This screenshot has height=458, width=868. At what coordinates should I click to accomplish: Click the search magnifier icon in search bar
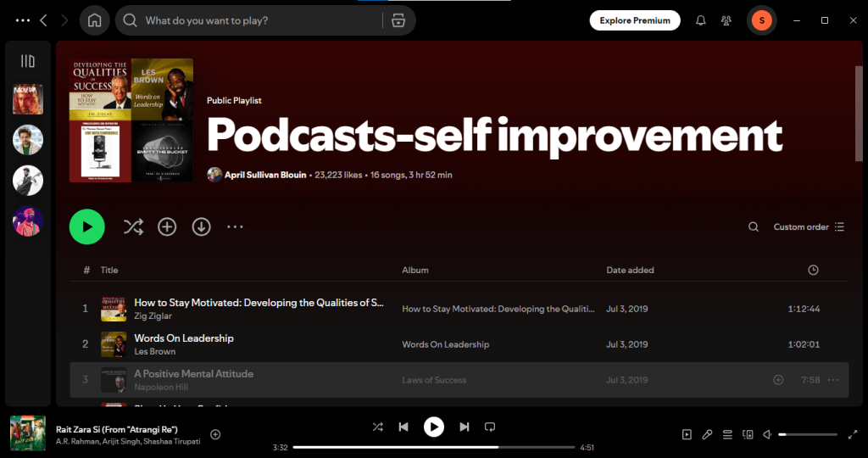130,20
